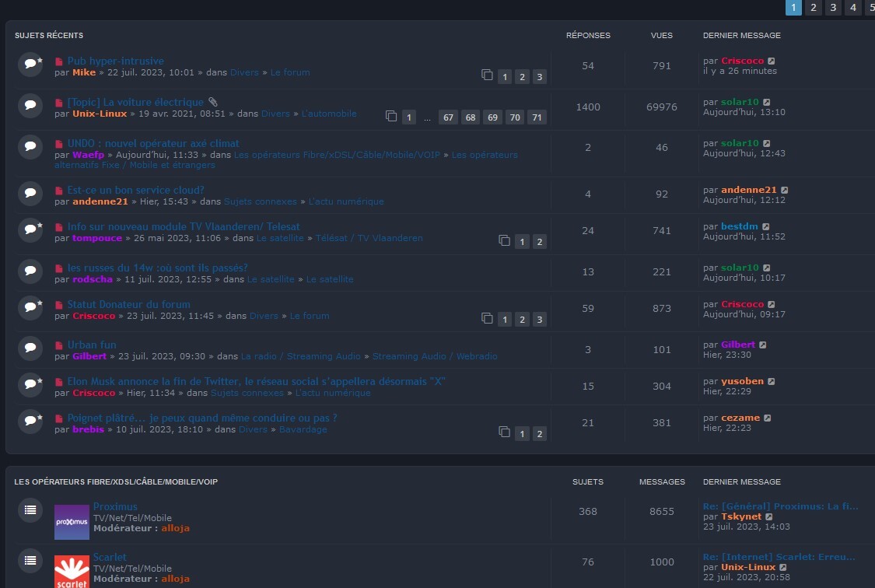Screen dimensions: 875x588
Task: Open page 2 of Statut Donateur du forum
Action: (522, 319)
